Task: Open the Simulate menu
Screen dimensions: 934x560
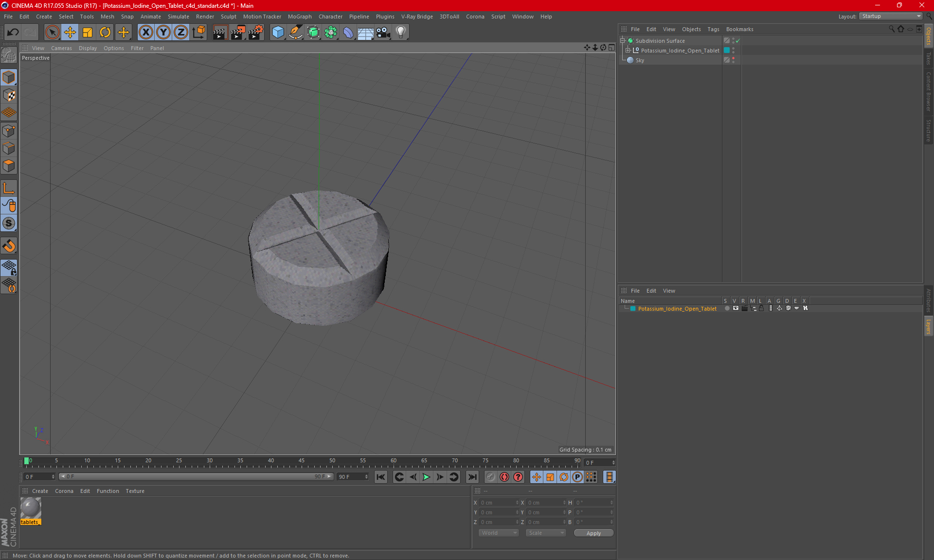Action: (x=178, y=17)
